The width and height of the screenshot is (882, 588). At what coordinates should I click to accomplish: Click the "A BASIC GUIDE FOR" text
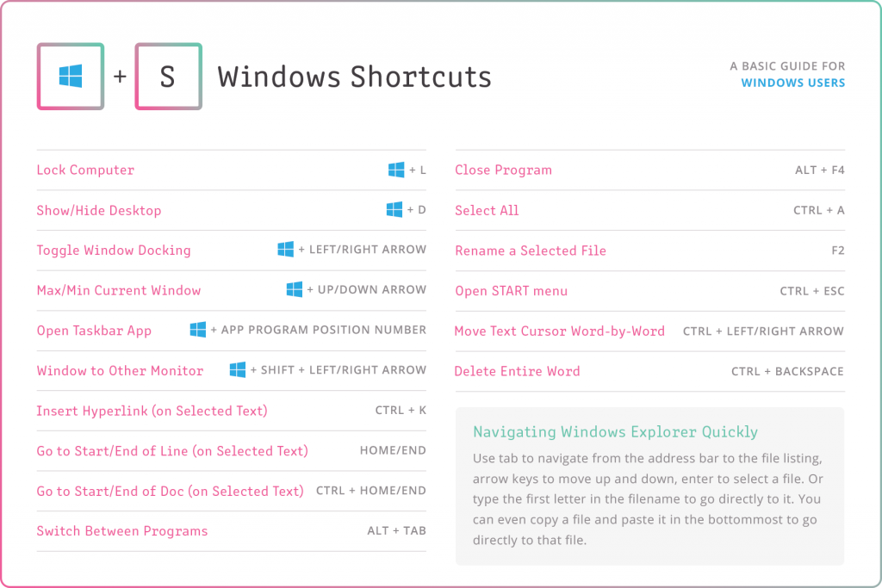tap(787, 66)
